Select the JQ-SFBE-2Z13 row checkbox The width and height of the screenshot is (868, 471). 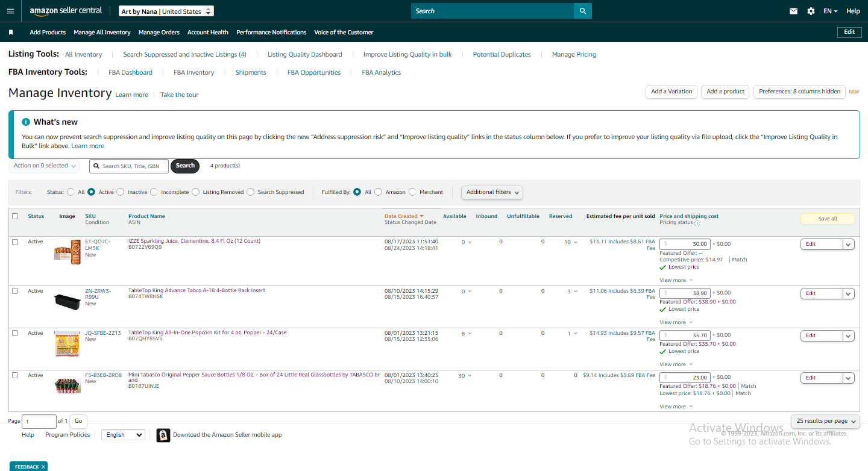tap(15, 333)
